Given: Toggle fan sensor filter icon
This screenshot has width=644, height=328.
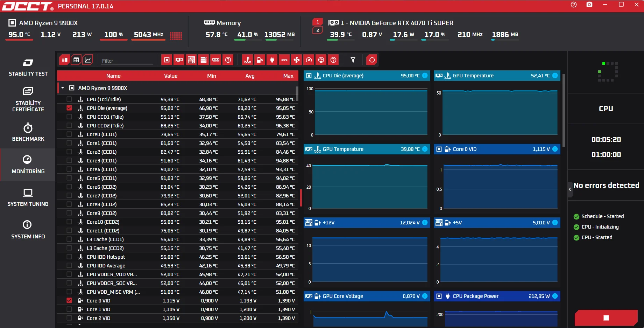Looking at the screenshot, I should [297, 60].
